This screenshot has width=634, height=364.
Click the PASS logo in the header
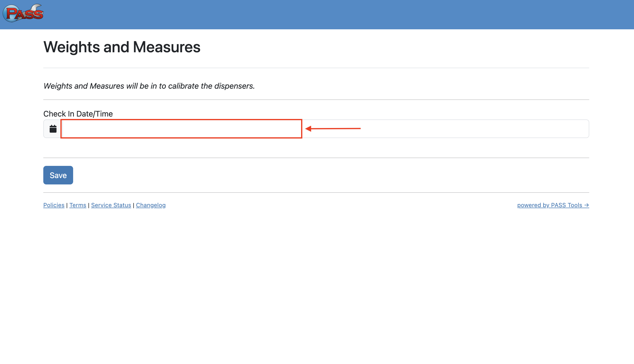[23, 13]
